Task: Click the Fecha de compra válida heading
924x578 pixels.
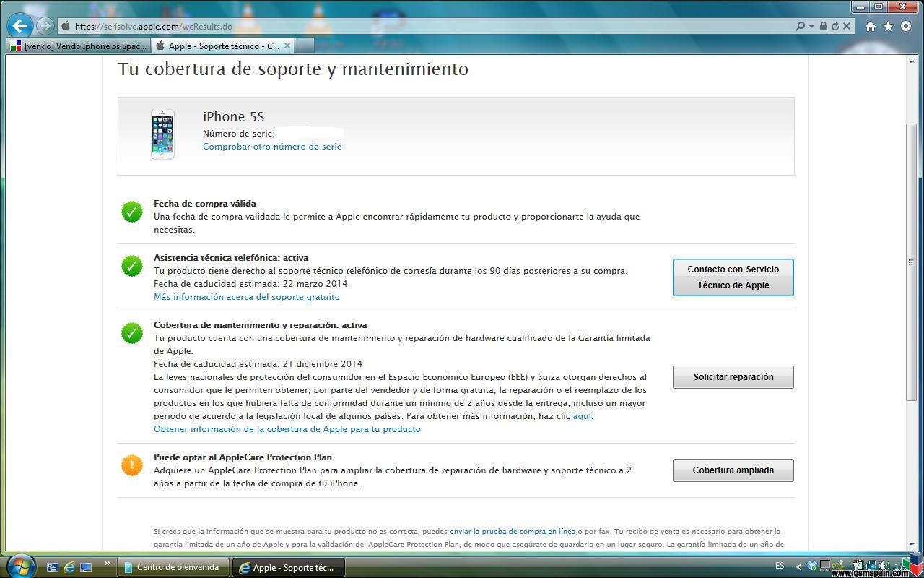Action: (x=205, y=204)
